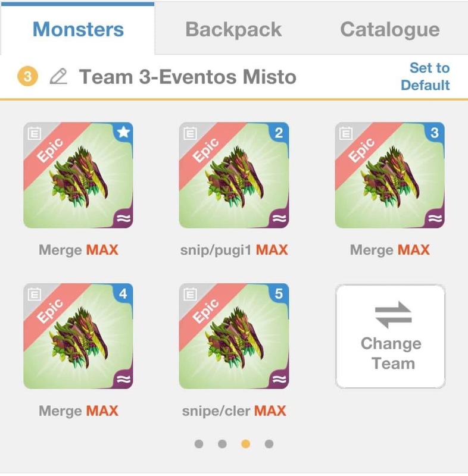468x476 pixels.
Task: Switch to the Backpack tab
Action: tap(233, 29)
